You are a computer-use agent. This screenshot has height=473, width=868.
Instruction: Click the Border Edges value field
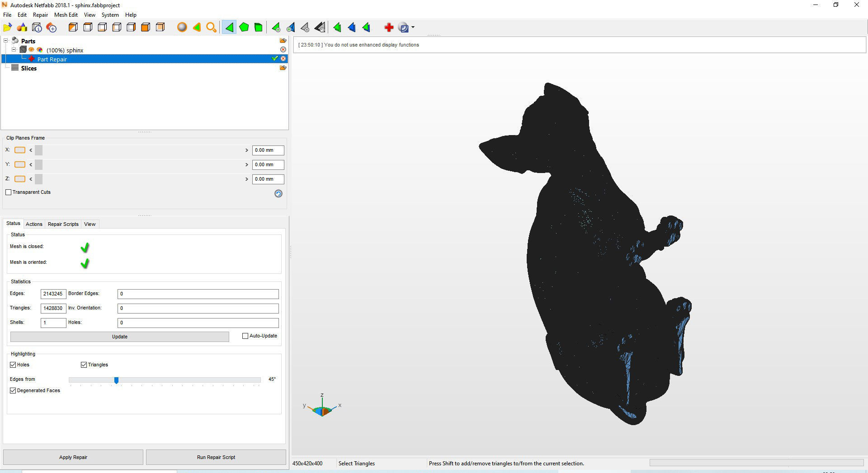click(x=198, y=294)
